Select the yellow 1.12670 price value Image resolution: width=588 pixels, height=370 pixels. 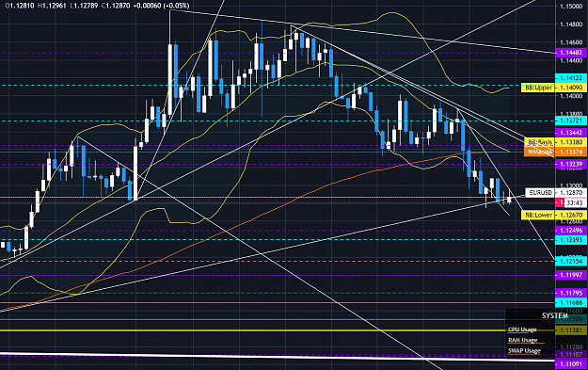pos(571,215)
